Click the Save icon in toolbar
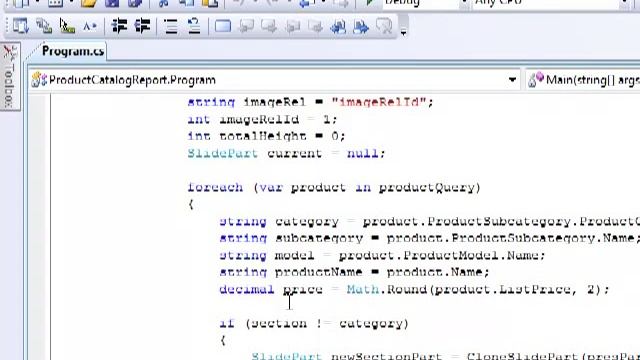Screen dimensions: 640x360 tap(112, 3)
